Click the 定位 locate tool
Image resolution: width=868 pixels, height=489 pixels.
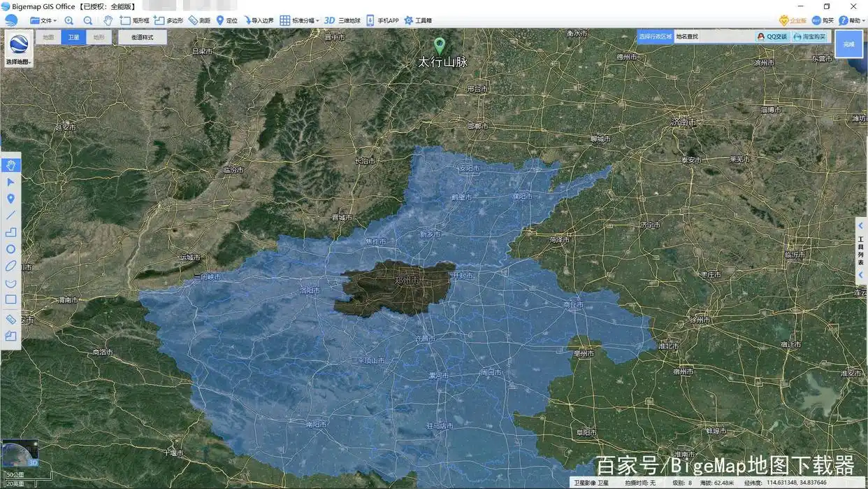point(229,20)
